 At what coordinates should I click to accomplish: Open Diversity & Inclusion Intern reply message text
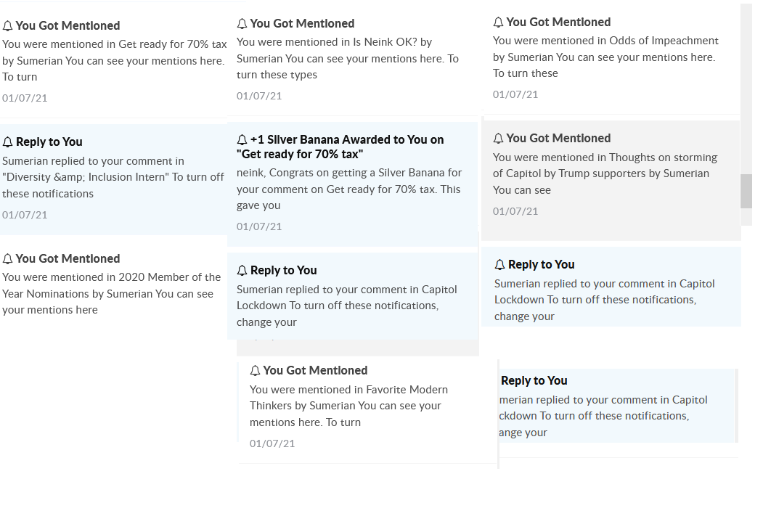coord(113,177)
